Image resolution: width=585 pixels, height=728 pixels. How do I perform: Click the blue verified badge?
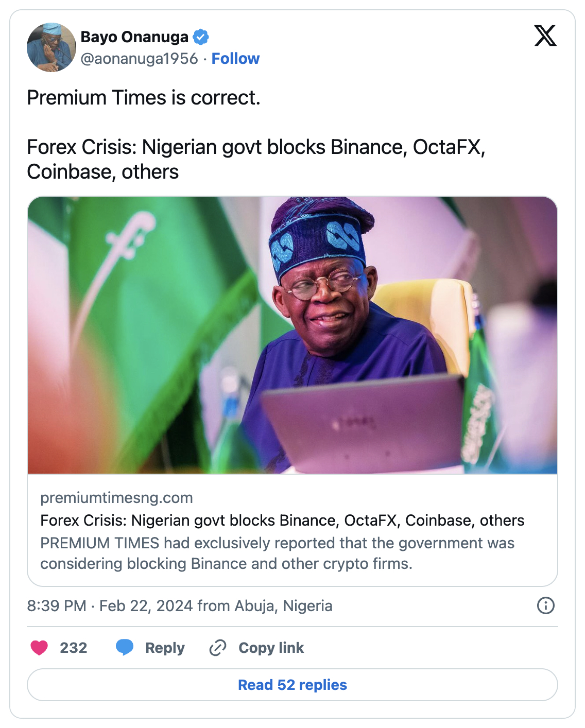(200, 37)
